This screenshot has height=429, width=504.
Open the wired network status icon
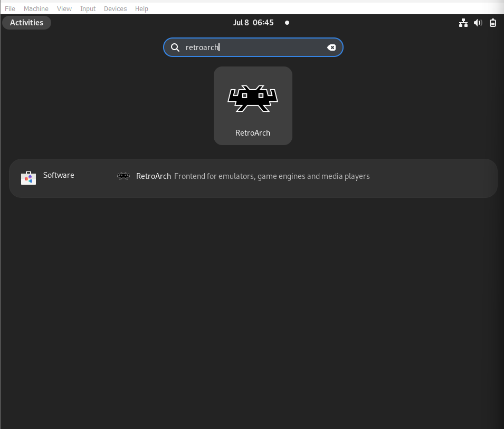click(463, 23)
